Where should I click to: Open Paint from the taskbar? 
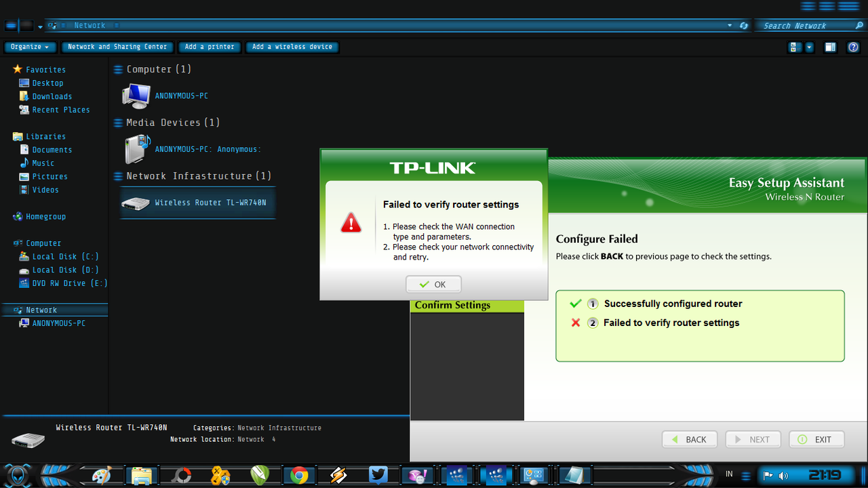click(101, 475)
